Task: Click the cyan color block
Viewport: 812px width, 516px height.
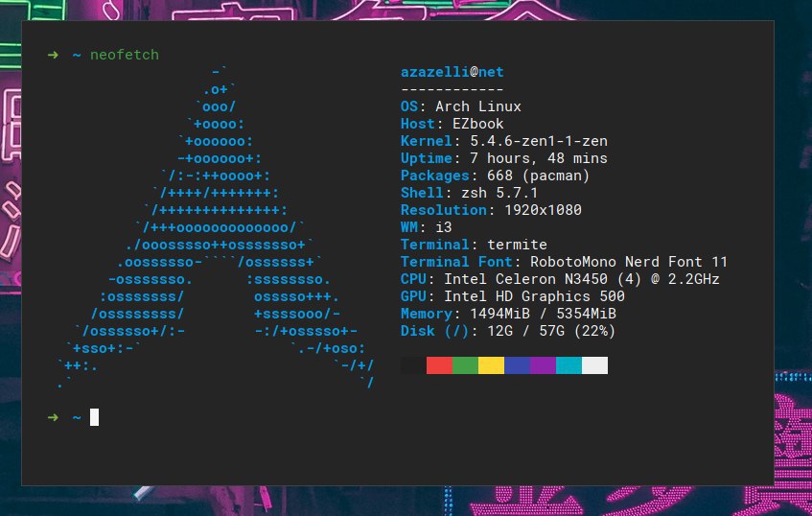Action: tap(568, 365)
